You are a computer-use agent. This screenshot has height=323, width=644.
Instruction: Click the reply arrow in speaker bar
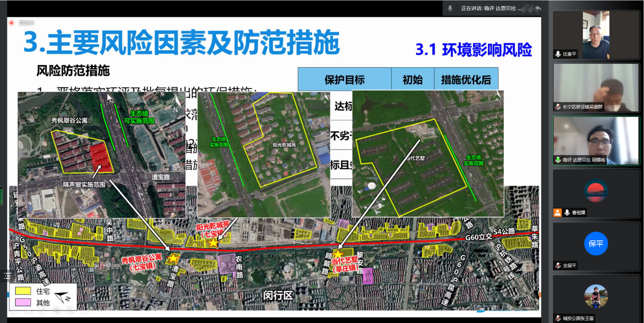[x=538, y=8]
